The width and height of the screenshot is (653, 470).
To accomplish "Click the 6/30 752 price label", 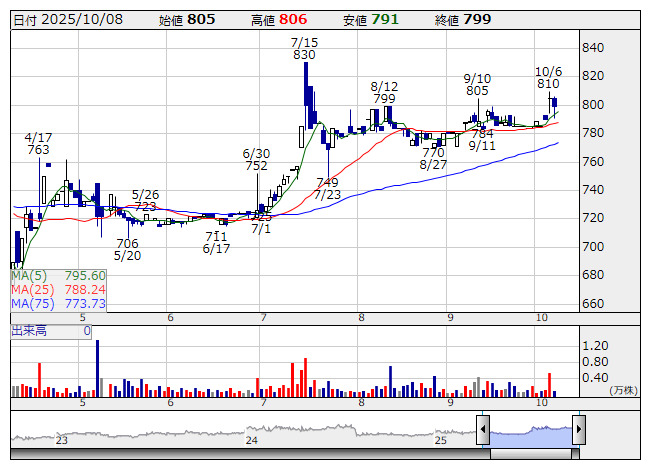I will (x=256, y=159).
